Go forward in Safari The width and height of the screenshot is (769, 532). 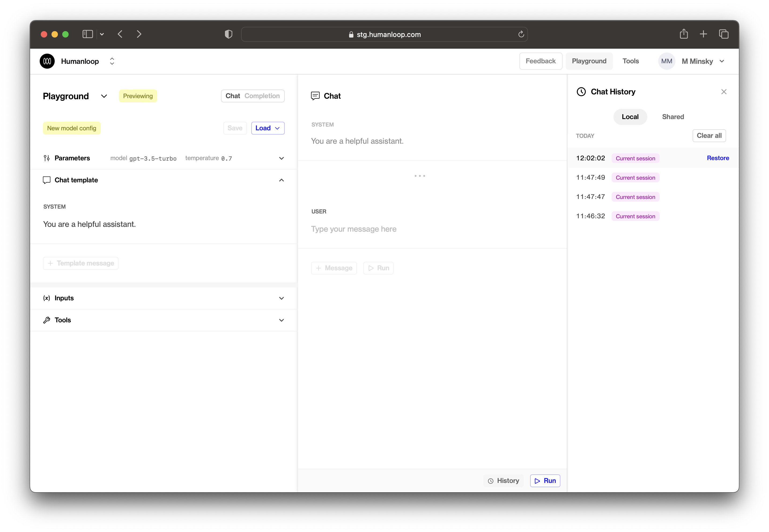tap(139, 34)
